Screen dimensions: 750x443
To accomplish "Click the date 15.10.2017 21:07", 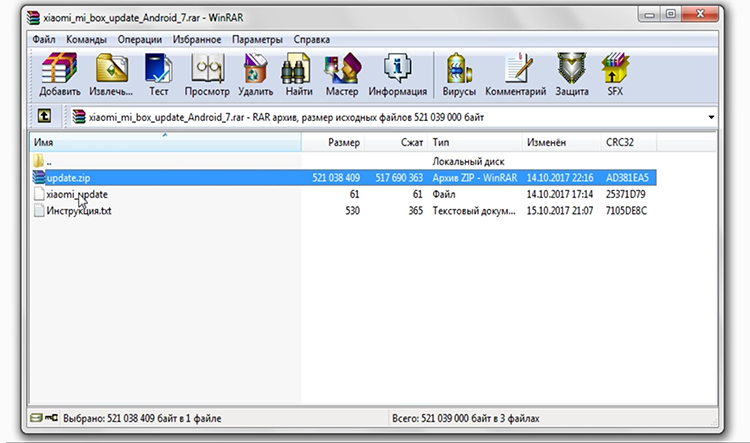I will click(x=560, y=210).
